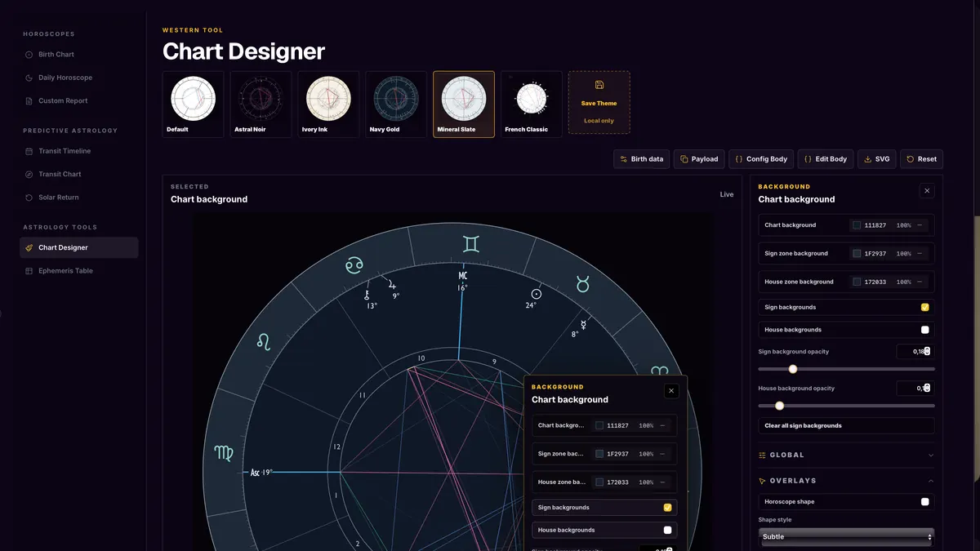The image size is (980, 551).
Task: Clear popup Chart background with minus icon
Action: tap(662, 425)
